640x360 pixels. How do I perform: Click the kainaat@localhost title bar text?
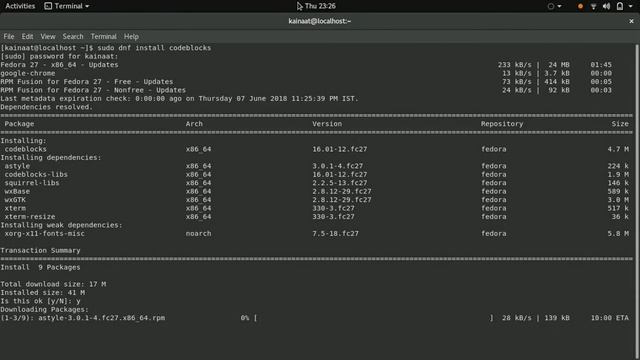tap(320, 21)
